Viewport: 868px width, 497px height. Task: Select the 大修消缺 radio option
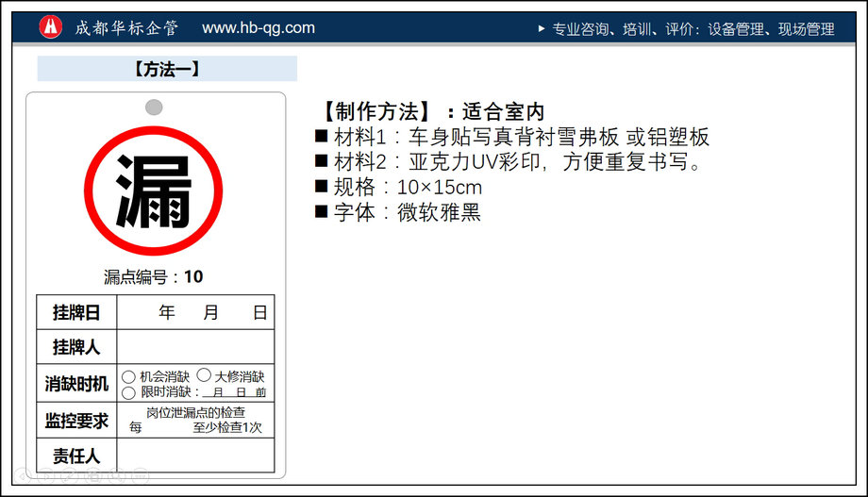203,376
